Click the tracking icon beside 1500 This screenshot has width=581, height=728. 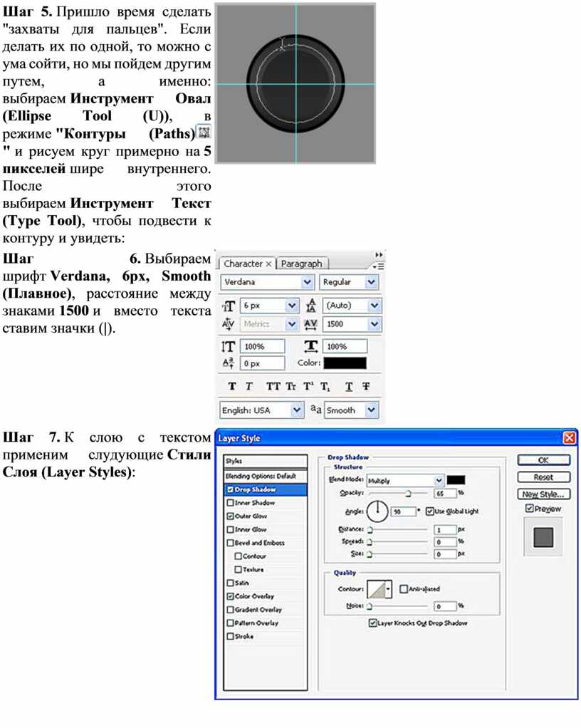pyautogui.click(x=310, y=324)
